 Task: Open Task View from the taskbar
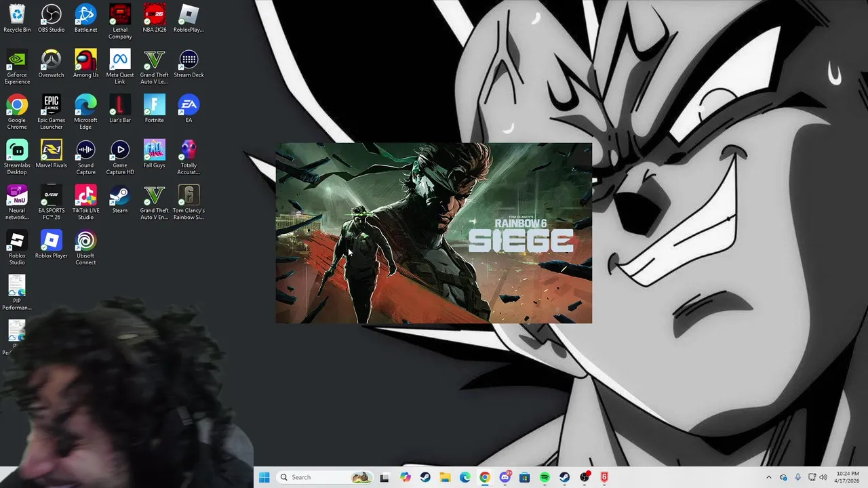[384, 477]
